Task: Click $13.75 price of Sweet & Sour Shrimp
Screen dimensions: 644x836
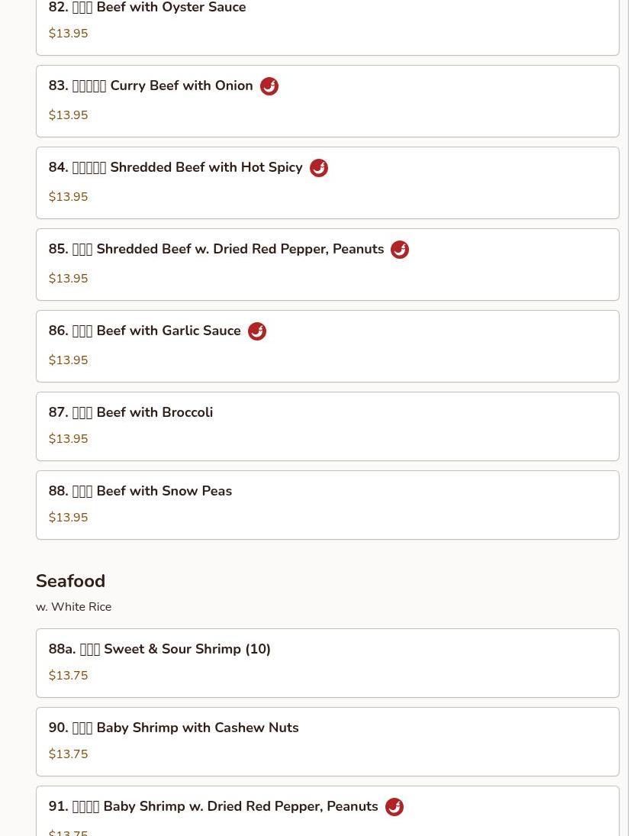Action: [68, 676]
